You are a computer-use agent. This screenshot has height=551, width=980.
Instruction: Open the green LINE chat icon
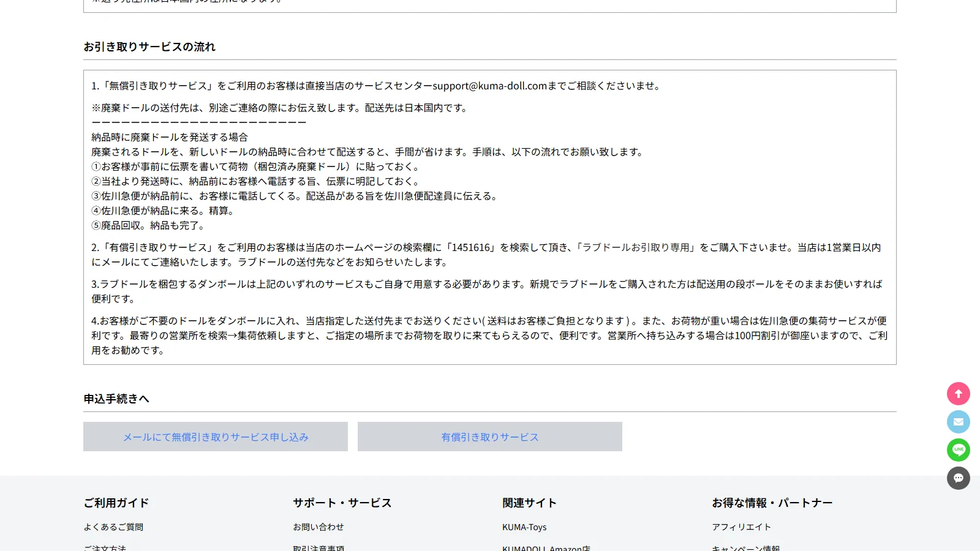point(959,450)
